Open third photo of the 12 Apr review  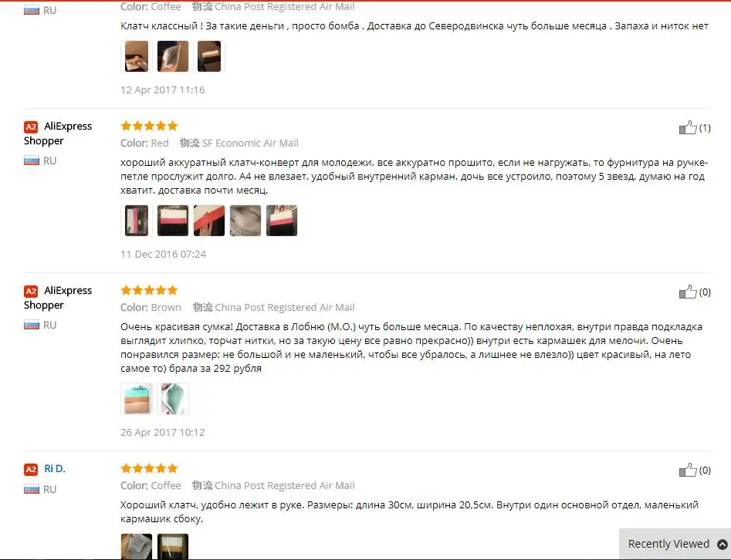click(x=209, y=56)
